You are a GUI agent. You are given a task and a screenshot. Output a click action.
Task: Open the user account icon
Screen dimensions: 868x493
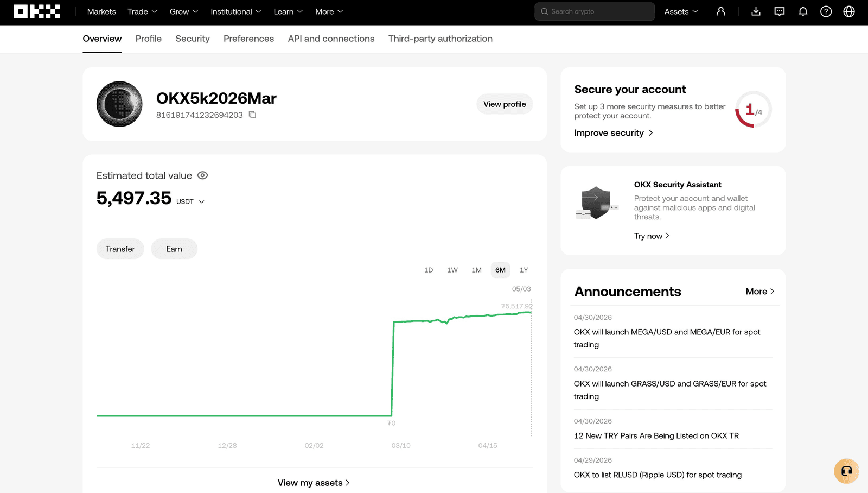point(721,11)
